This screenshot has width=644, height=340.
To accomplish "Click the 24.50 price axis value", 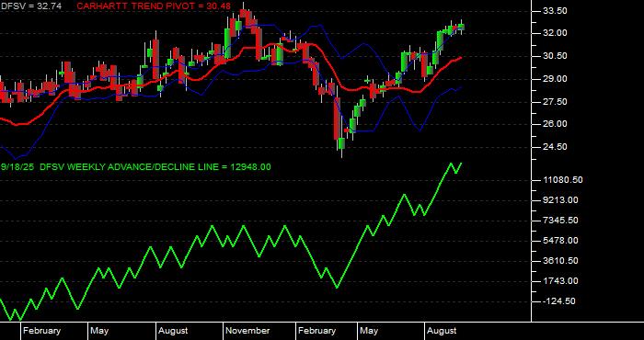I will pos(556,147).
